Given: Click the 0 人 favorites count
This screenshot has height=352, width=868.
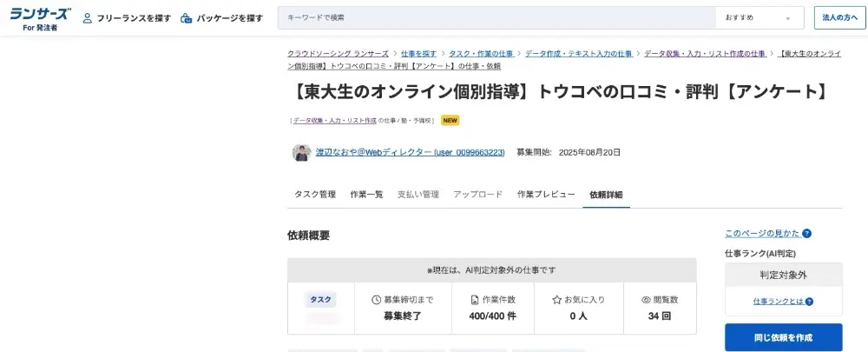Looking at the screenshot, I should coord(578,316).
